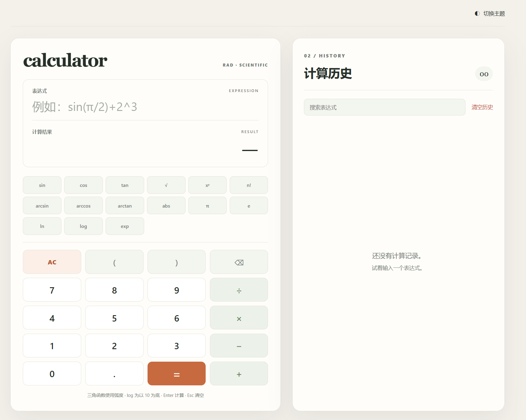Click the backspace delete icon key
Viewport: 526px width, 420px height.
[239, 262]
